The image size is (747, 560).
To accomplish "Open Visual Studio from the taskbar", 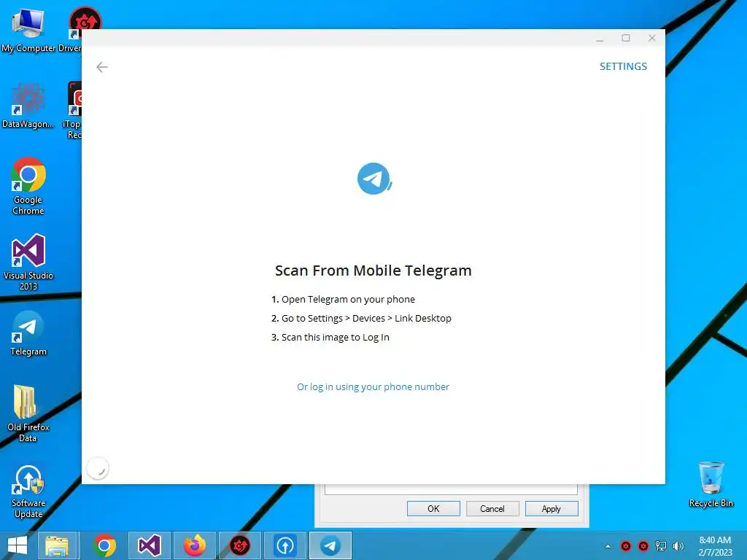I will click(149, 545).
